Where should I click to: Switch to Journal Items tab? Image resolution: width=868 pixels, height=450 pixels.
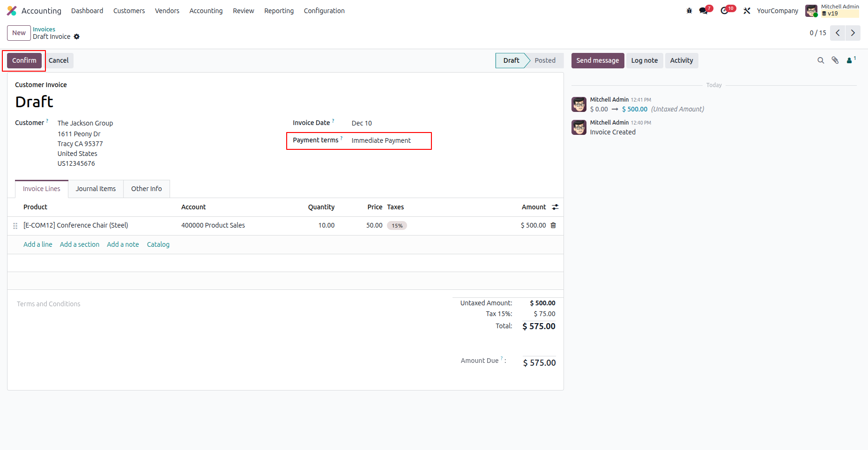tap(96, 189)
